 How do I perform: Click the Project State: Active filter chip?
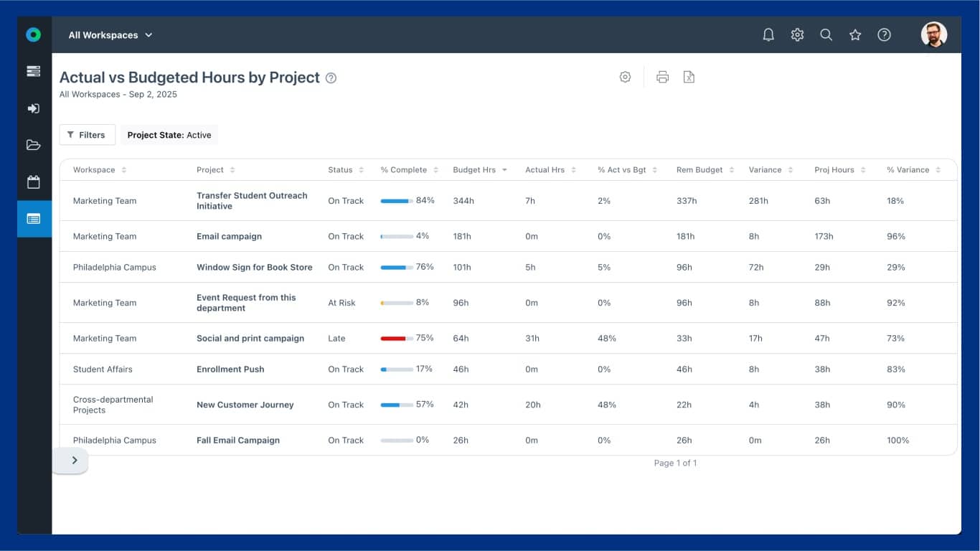point(169,135)
